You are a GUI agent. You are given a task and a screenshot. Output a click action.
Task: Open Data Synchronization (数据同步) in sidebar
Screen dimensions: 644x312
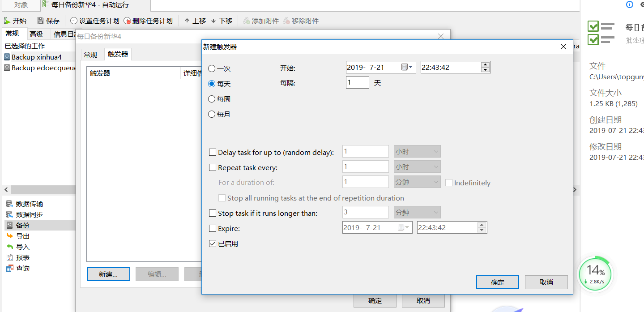(9, 214)
